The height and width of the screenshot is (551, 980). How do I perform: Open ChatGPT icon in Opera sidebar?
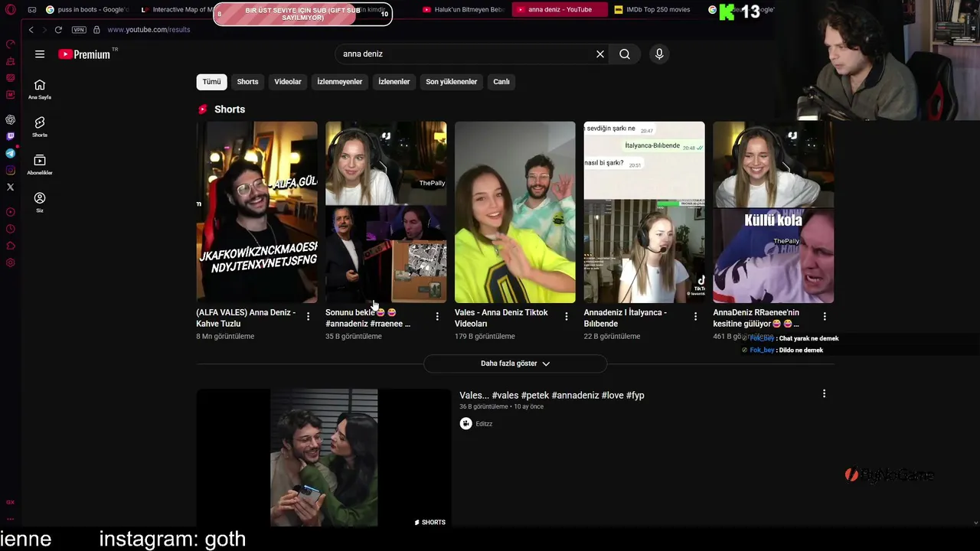(x=10, y=119)
